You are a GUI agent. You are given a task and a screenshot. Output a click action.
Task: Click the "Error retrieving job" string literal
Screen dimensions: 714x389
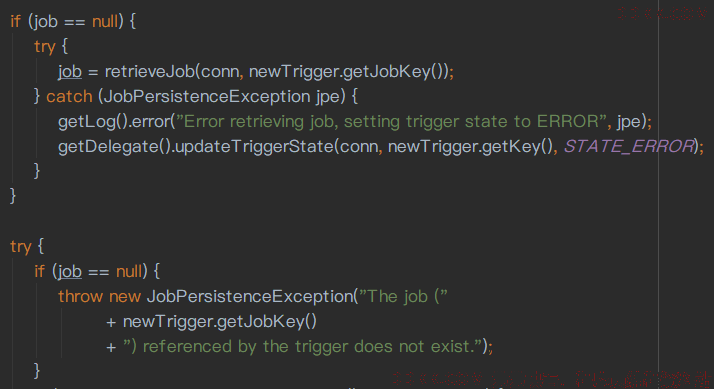(x=392, y=122)
